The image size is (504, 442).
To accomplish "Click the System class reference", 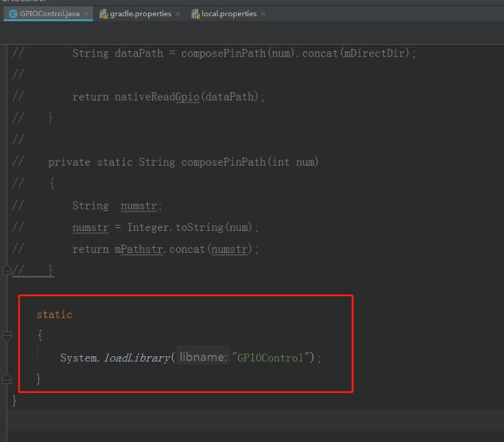I will (78, 357).
